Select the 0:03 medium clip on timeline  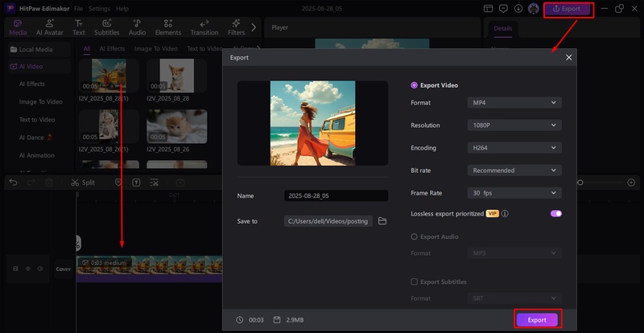coord(150,269)
